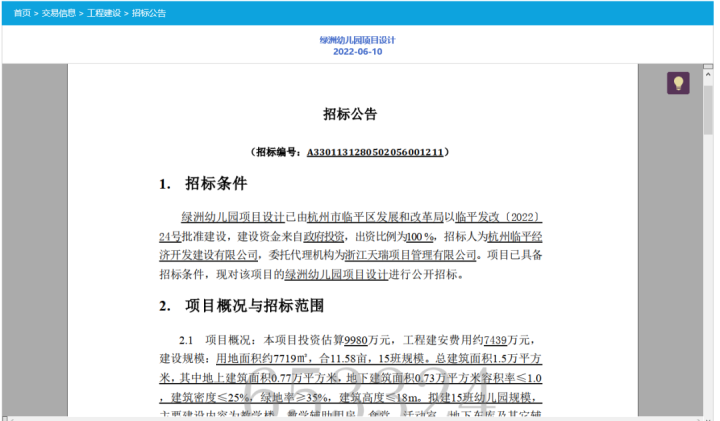Image resolution: width=720 pixels, height=421 pixels.
Task: Go to 交易信息 breadcrumb
Action: pyautogui.click(x=59, y=13)
